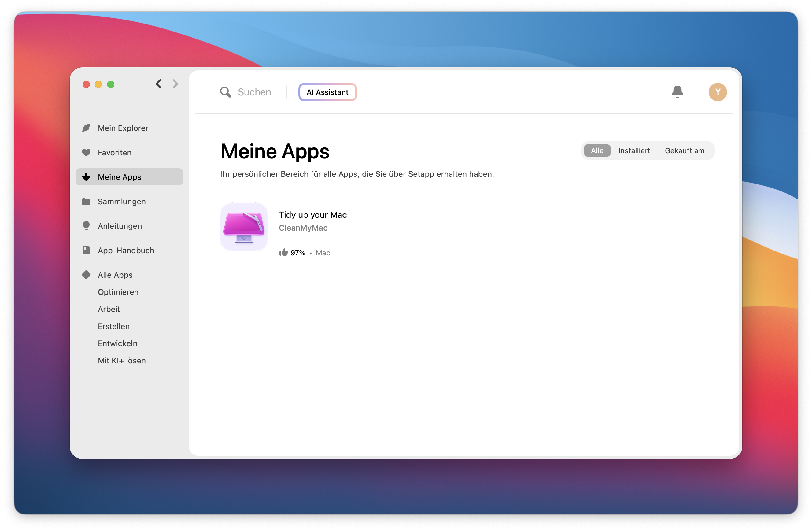Open the Optimieren category
The image size is (812, 531).
(118, 292)
